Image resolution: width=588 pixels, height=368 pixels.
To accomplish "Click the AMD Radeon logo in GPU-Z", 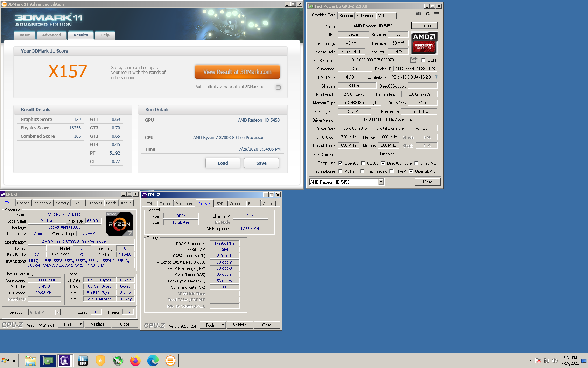I will point(424,43).
